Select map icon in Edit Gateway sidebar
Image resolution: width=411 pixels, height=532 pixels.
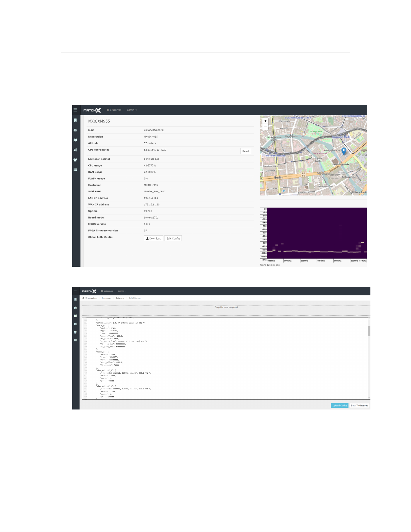(75, 316)
